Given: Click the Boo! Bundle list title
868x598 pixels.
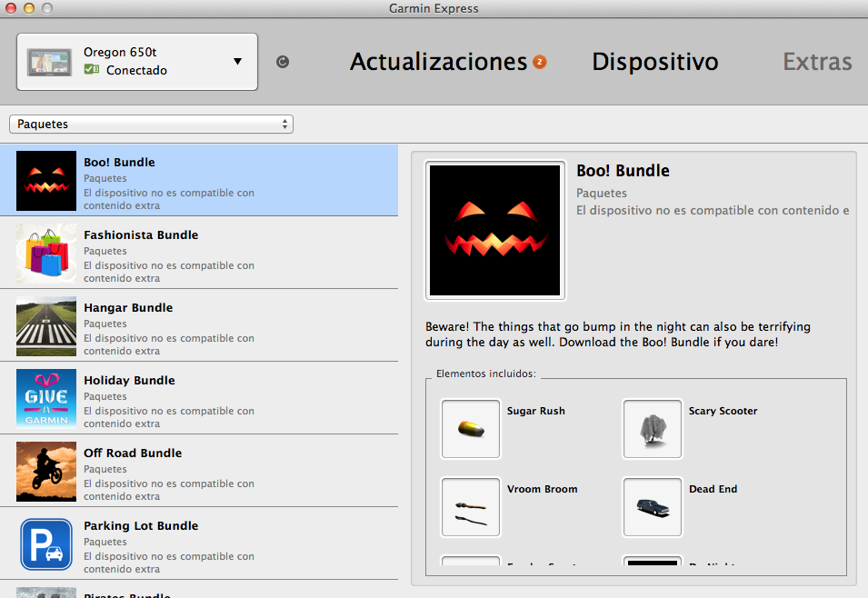Looking at the screenshot, I should coord(119,163).
